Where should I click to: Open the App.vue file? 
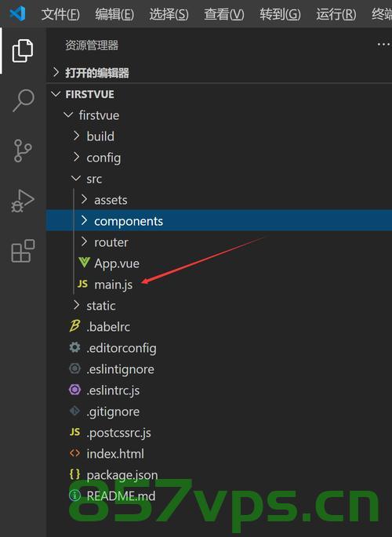click(219, 263)
